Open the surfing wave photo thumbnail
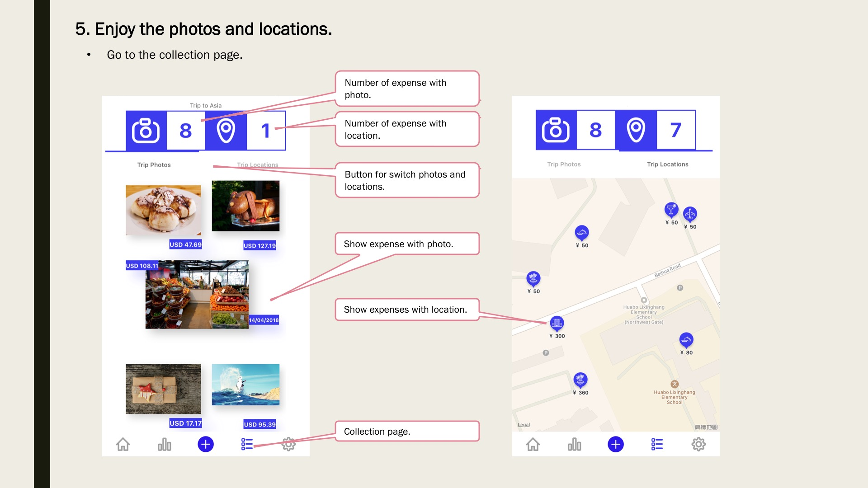Viewport: 868px width, 488px height. 245,385
